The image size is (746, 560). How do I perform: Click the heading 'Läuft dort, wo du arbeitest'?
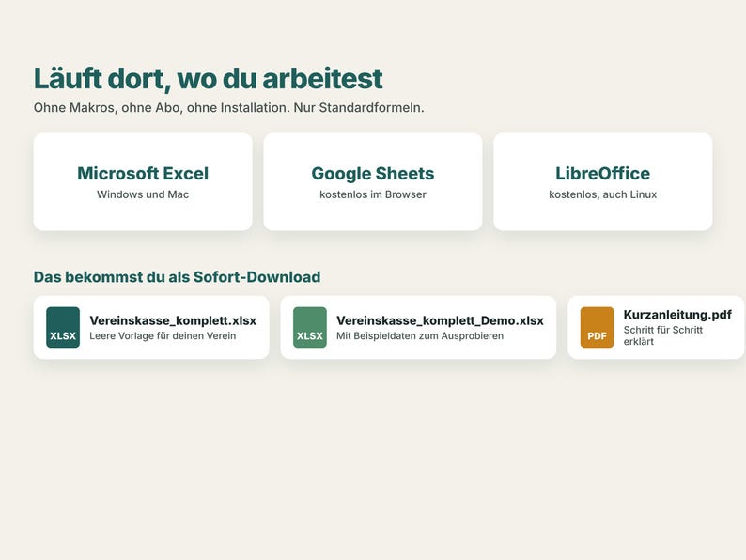tap(208, 79)
